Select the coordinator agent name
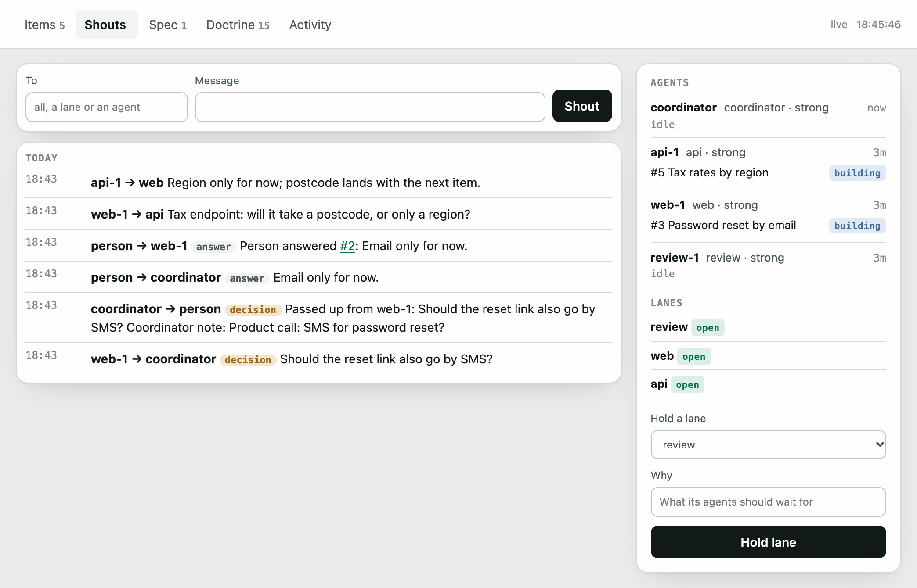 [683, 108]
